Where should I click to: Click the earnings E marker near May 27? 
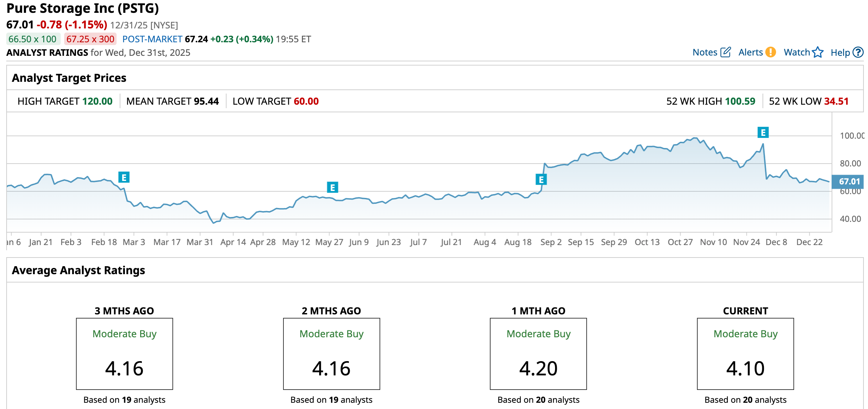(332, 188)
